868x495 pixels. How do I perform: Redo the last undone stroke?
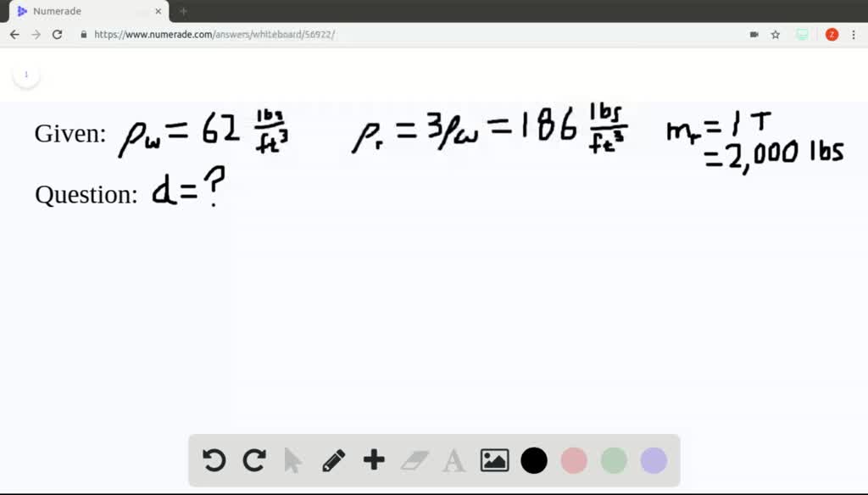(x=253, y=460)
